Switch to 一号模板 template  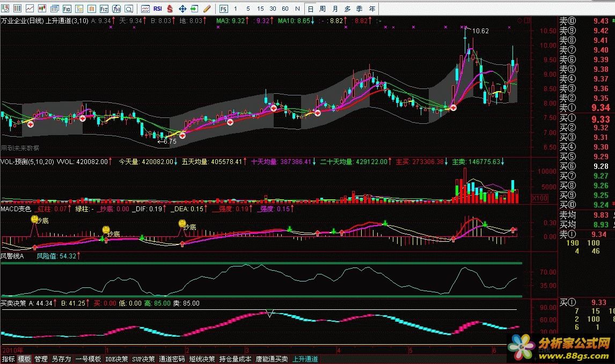click(88, 359)
